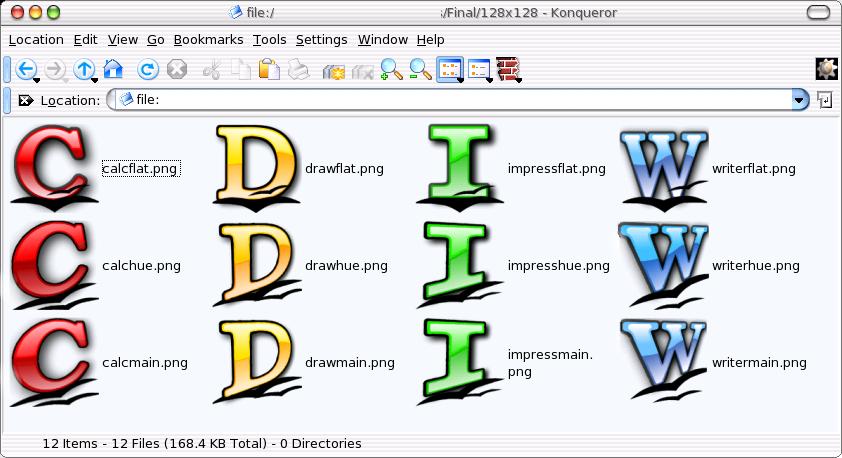This screenshot has width=842, height=458.
Task: Click the Go button beside location bar
Action: tap(825, 100)
